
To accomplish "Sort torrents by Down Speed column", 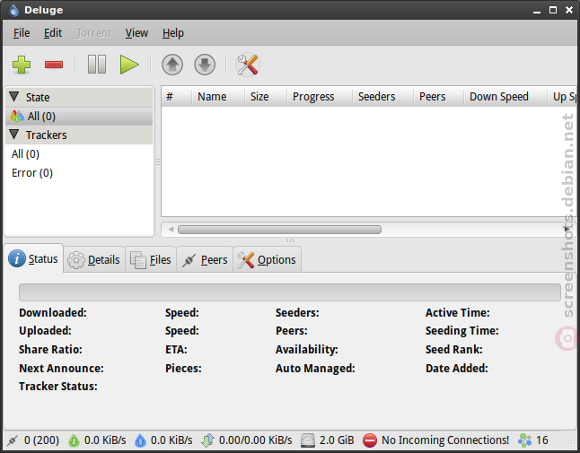I will tap(505, 97).
